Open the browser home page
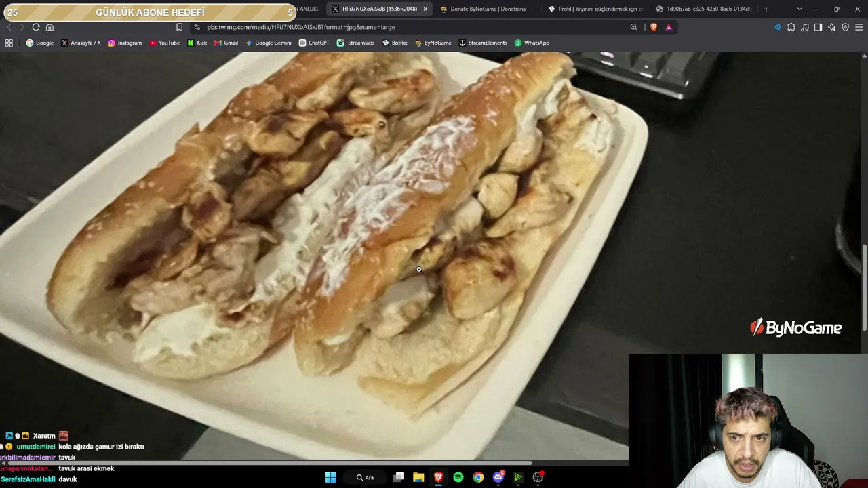 (x=50, y=27)
